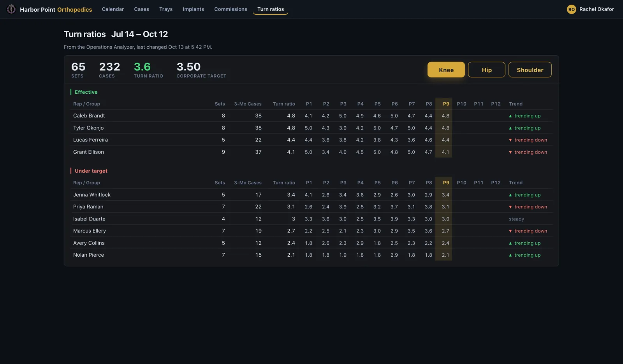The height and width of the screenshot is (364, 623).
Task: Open the Implants tab
Action: 194,9
